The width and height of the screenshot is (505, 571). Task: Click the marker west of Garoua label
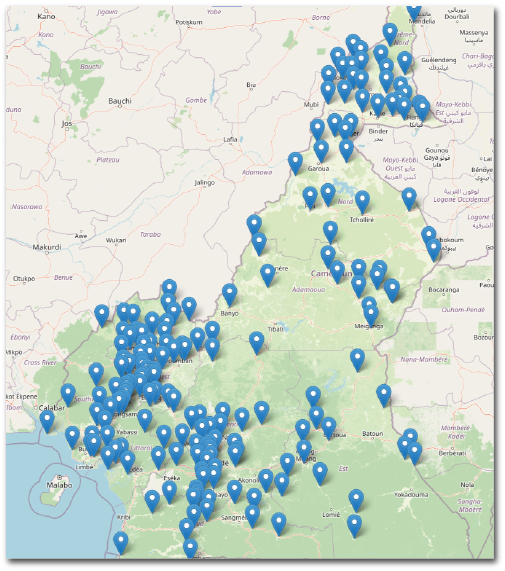pos(295,164)
